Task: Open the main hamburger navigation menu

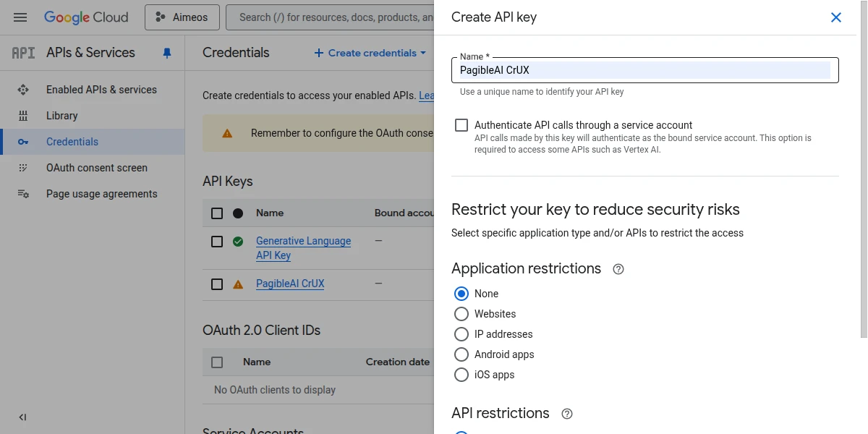Action: point(20,17)
